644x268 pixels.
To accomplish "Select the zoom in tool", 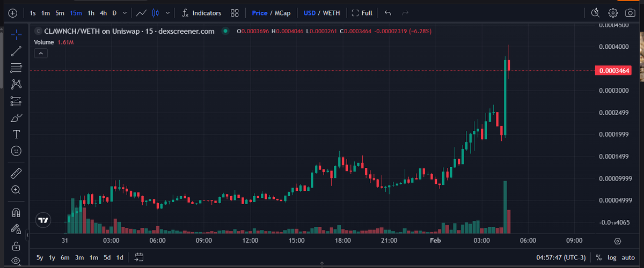I will (16, 189).
